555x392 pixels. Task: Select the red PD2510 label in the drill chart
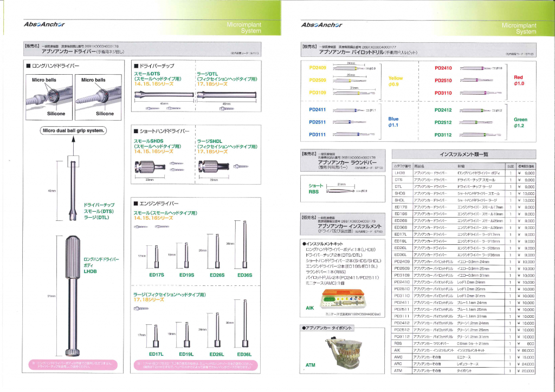coord(443,81)
